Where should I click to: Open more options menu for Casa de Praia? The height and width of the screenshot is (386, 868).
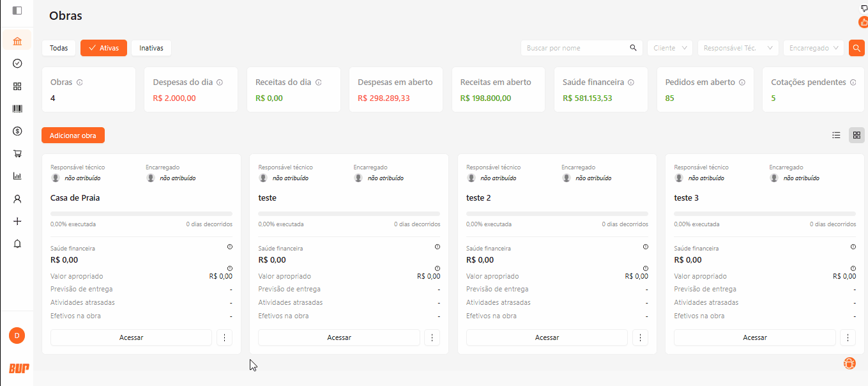[x=224, y=337]
